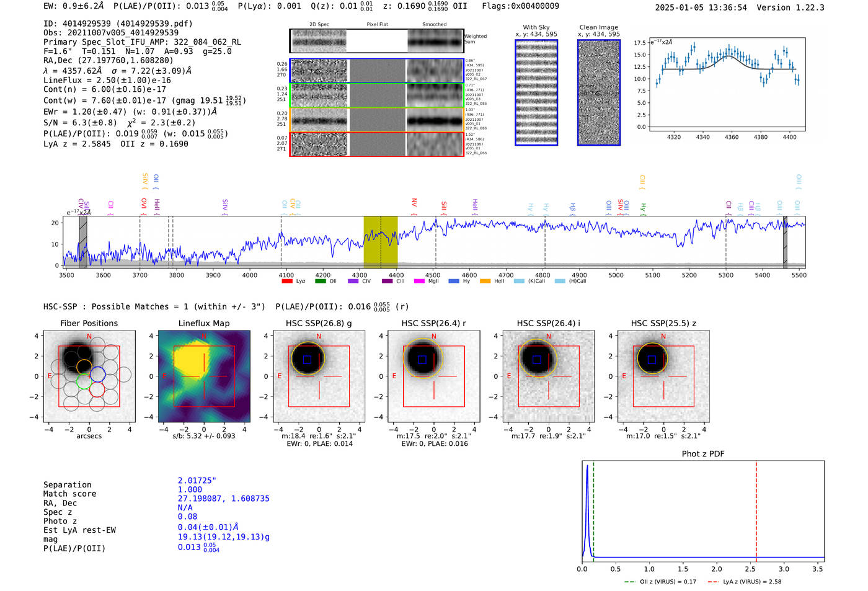Open the Fiber Positions image

pos(89,376)
